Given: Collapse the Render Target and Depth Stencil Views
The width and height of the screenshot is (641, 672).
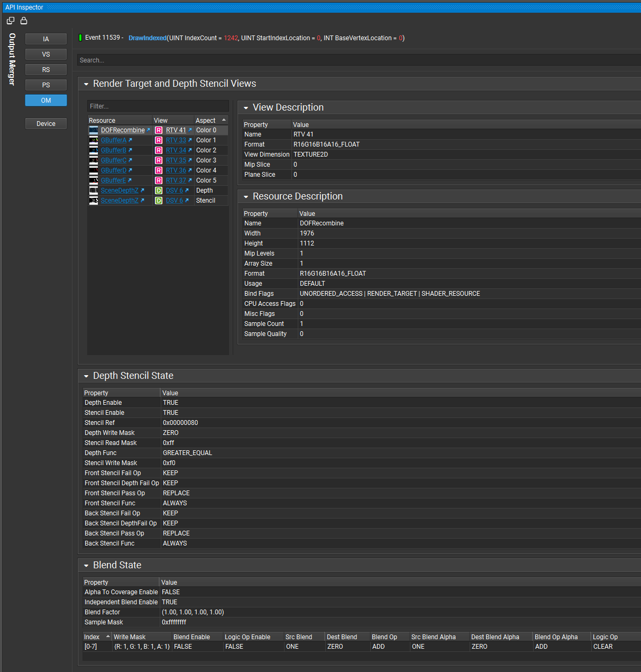Looking at the screenshot, I should click(86, 84).
